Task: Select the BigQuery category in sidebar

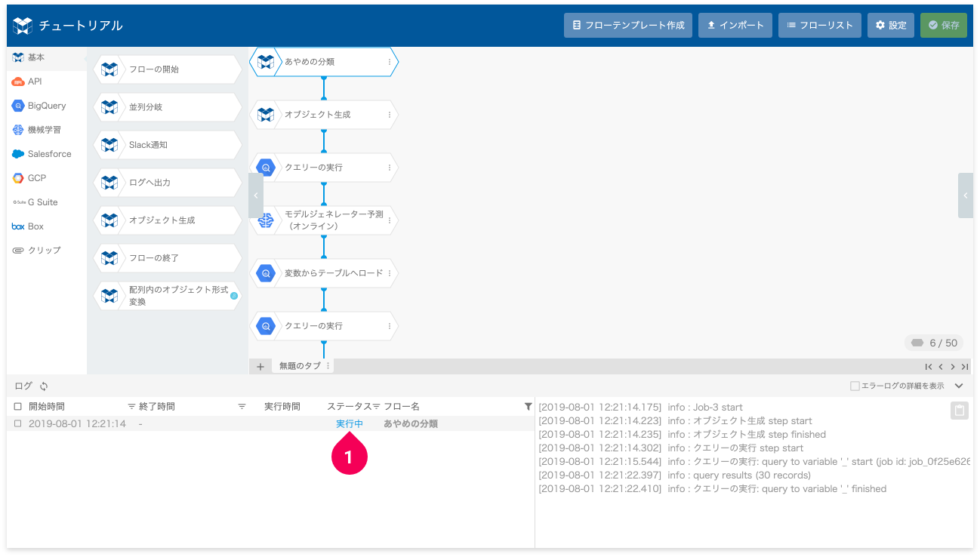Action: tap(47, 106)
